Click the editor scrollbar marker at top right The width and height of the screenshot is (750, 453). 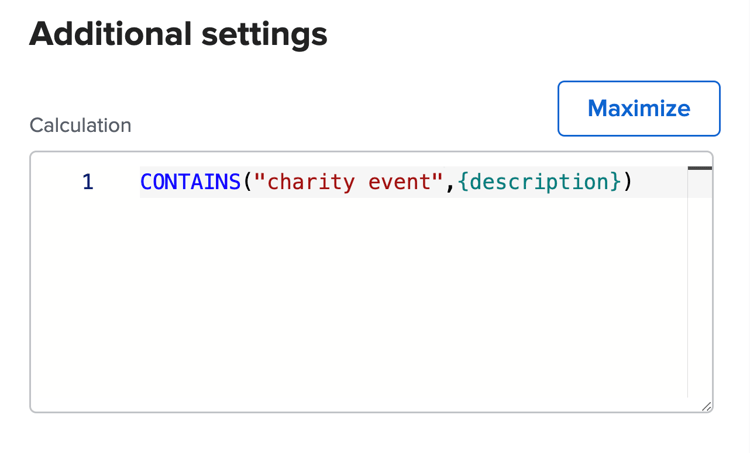(x=700, y=168)
